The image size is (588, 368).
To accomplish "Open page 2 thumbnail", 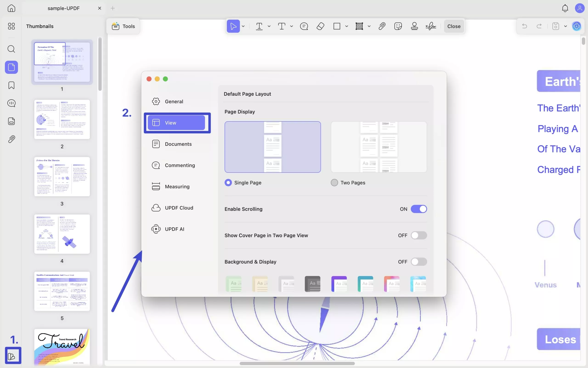I will [62, 119].
